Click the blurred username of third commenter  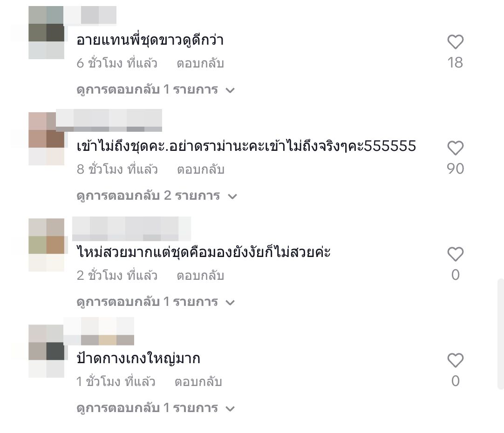pyautogui.click(x=131, y=229)
